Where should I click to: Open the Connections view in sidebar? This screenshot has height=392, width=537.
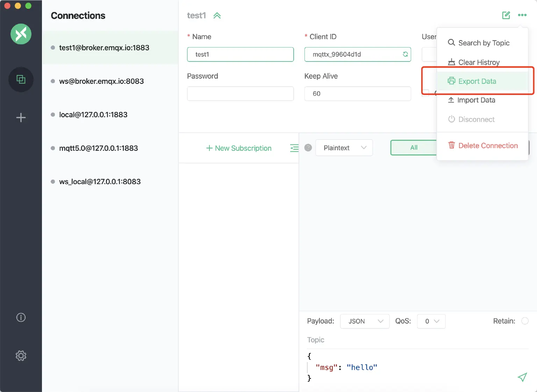(x=21, y=80)
